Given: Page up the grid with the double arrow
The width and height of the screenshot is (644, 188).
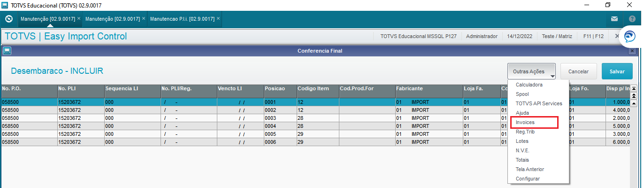Looking at the screenshot, I should point(634,95).
